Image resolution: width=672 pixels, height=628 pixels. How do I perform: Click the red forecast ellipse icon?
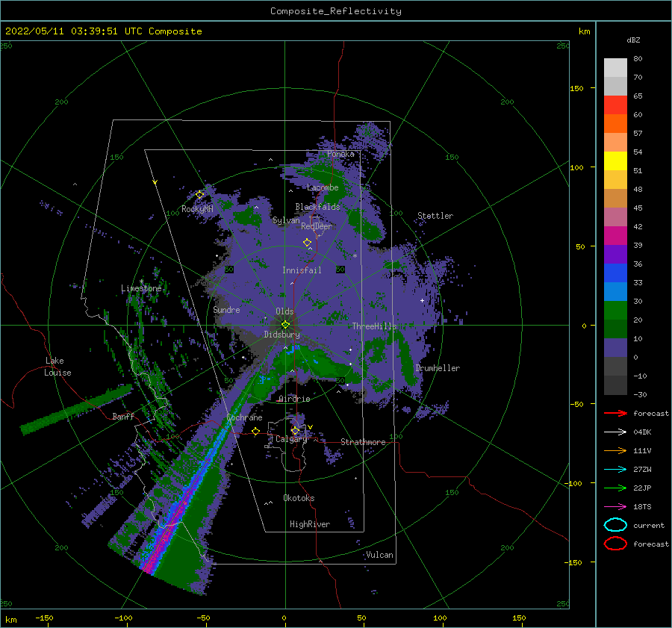(x=615, y=544)
